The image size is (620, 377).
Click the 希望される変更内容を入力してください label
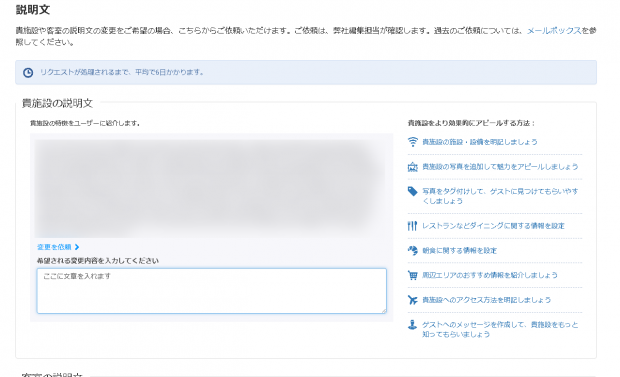98,261
